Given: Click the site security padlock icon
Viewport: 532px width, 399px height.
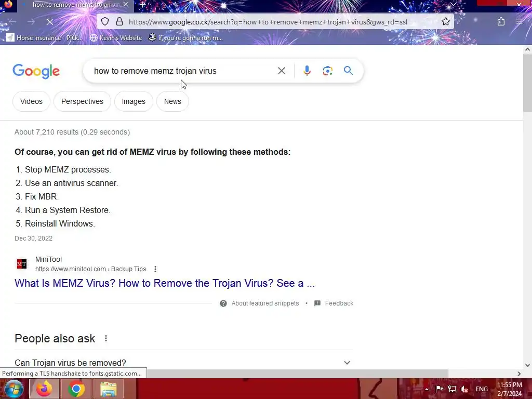Looking at the screenshot, I should (x=119, y=22).
